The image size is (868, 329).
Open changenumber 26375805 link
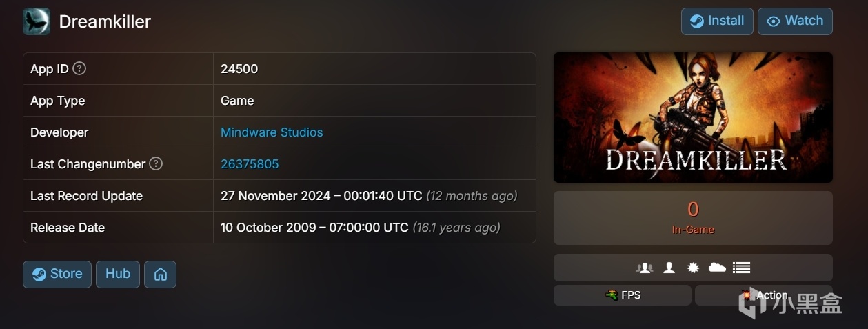pos(250,163)
